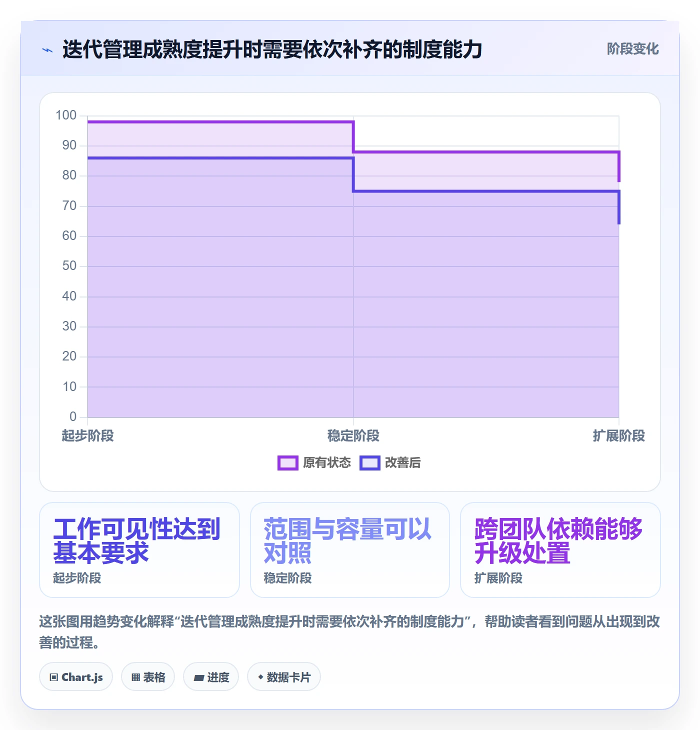Screen dimensions: 700x730
Task: Open the 范围与容量可以对照 card
Action: pos(350,550)
